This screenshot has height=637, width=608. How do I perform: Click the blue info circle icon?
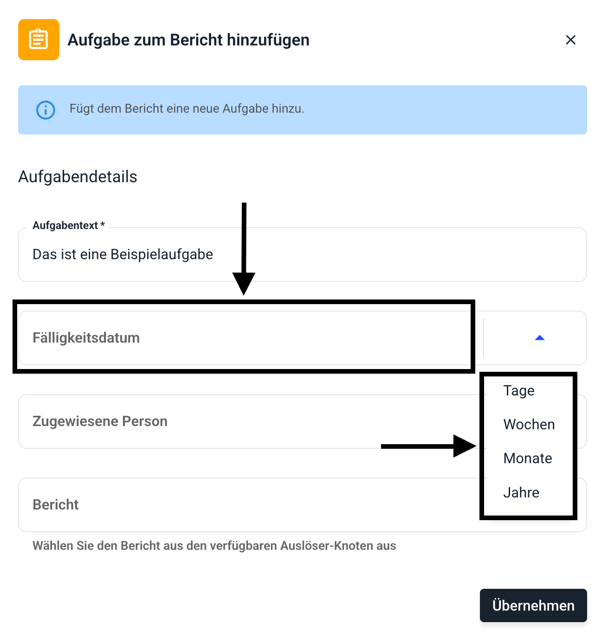(46, 110)
